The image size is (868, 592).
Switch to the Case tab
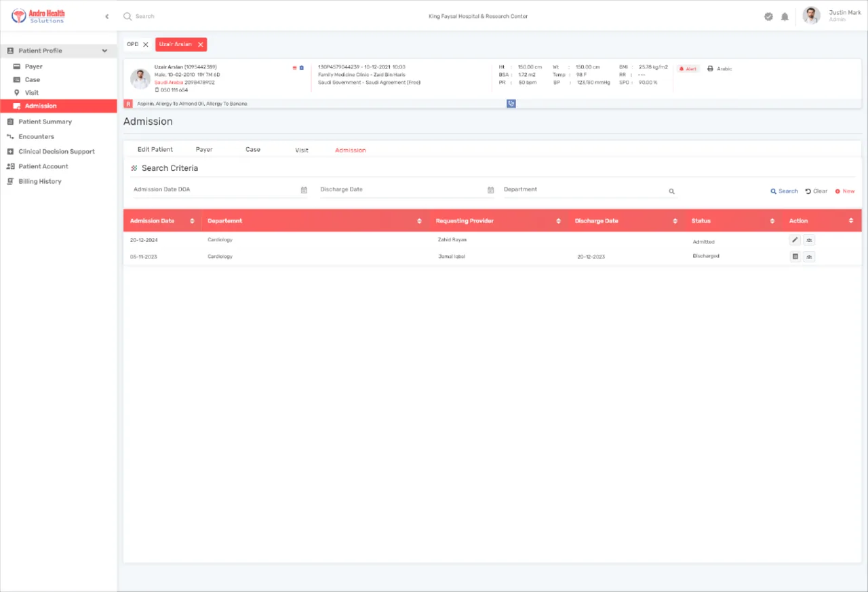click(253, 150)
